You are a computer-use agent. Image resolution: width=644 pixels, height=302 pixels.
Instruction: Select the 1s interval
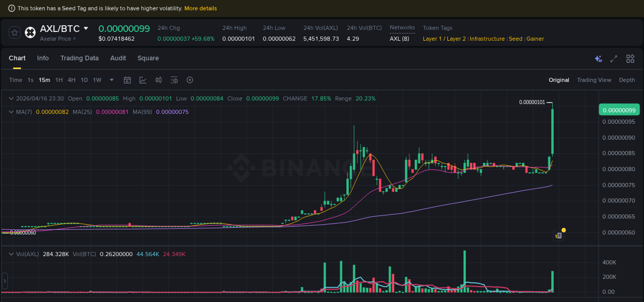point(30,80)
